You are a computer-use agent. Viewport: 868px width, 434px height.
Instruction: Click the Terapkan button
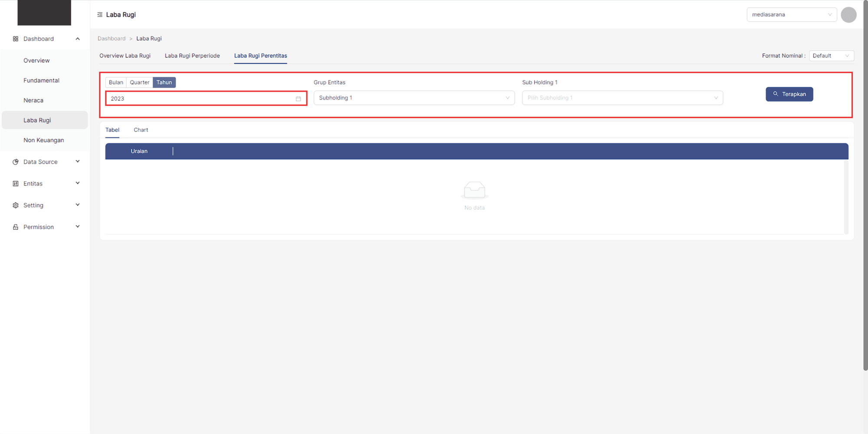(x=789, y=94)
